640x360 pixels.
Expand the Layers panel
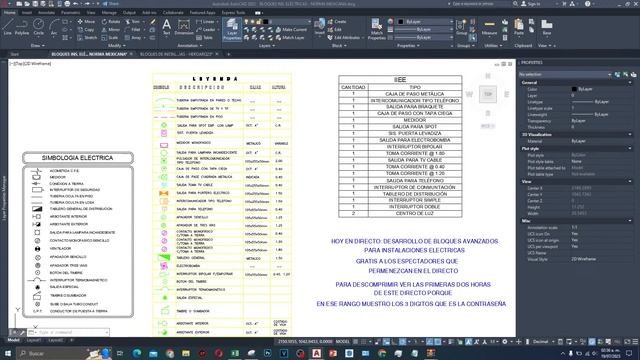(266, 46)
